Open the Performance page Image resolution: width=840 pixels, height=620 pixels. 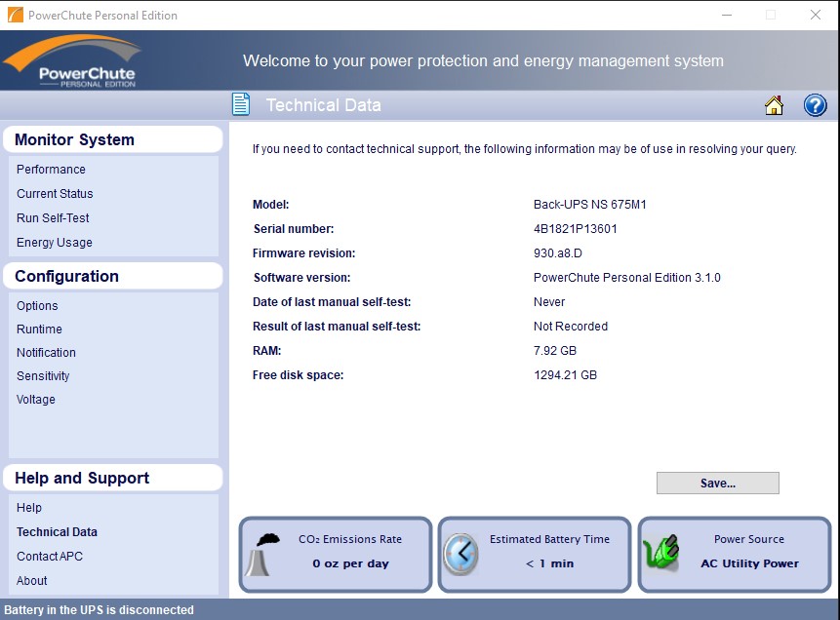point(51,169)
